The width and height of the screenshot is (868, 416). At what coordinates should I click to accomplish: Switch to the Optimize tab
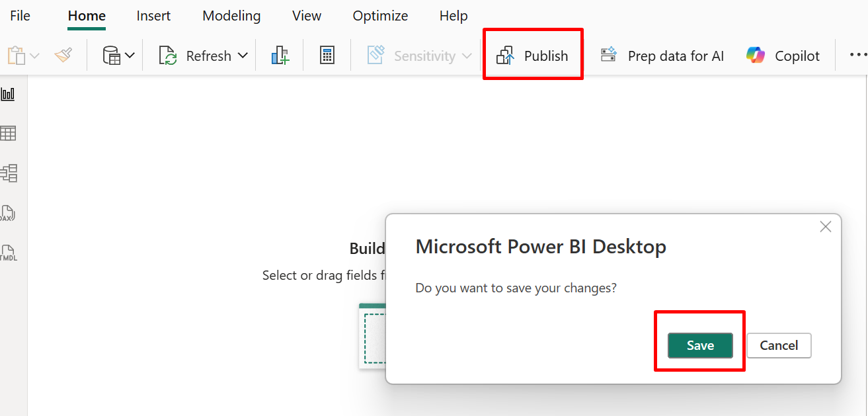(x=380, y=16)
